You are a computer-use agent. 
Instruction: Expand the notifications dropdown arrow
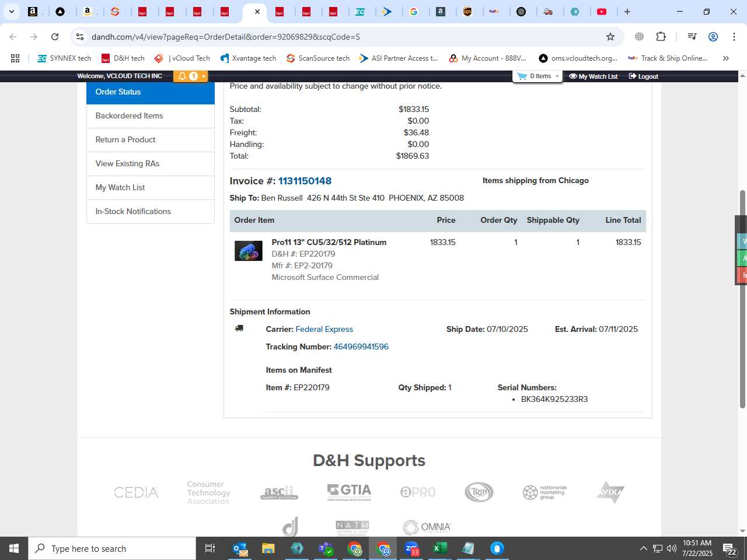[x=203, y=76]
